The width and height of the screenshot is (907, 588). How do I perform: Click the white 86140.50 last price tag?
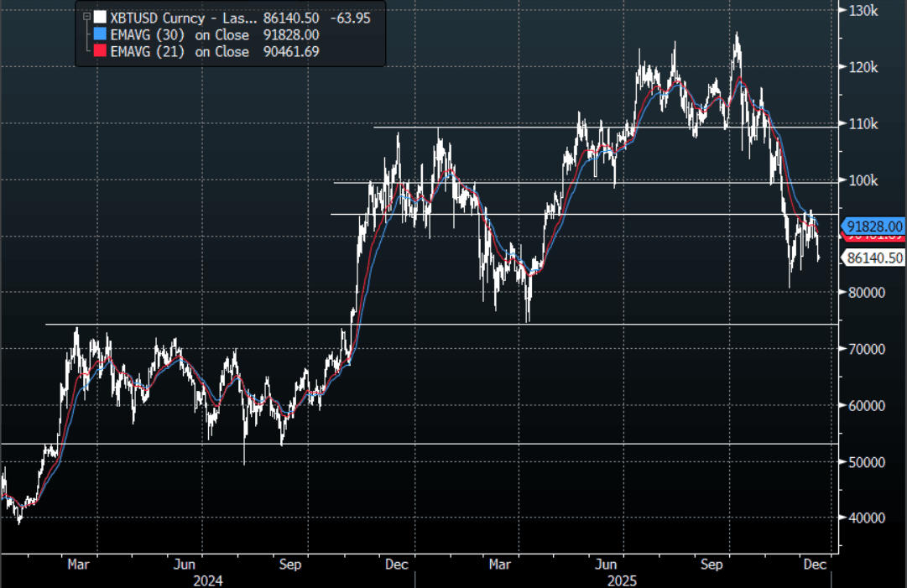874,258
